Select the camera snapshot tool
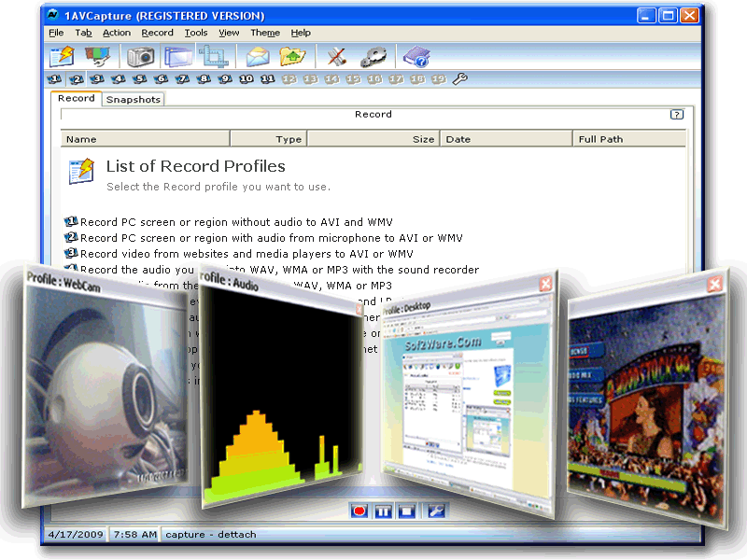The image size is (747, 560). (140, 57)
